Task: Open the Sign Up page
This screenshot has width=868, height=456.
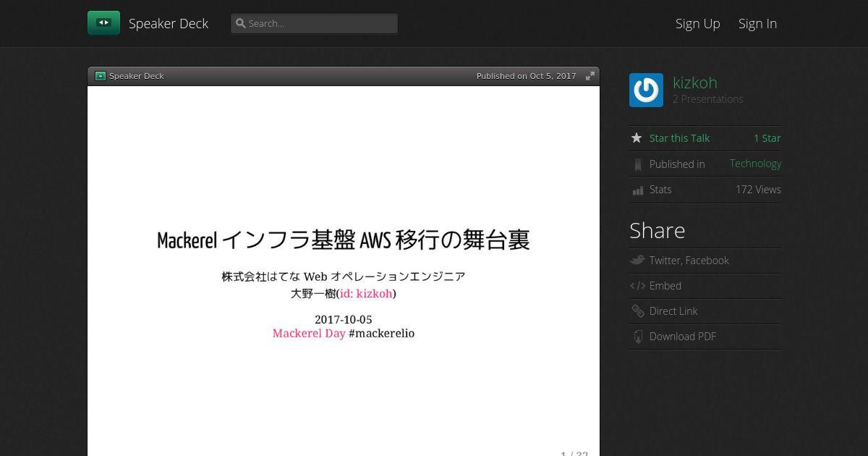Action: pos(697,23)
